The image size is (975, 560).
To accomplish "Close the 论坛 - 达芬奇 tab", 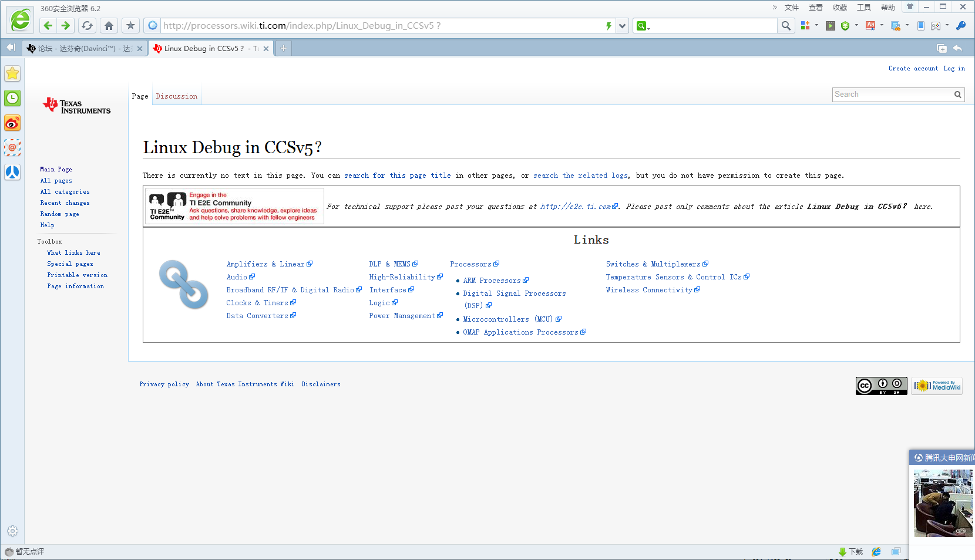I will tap(140, 49).
